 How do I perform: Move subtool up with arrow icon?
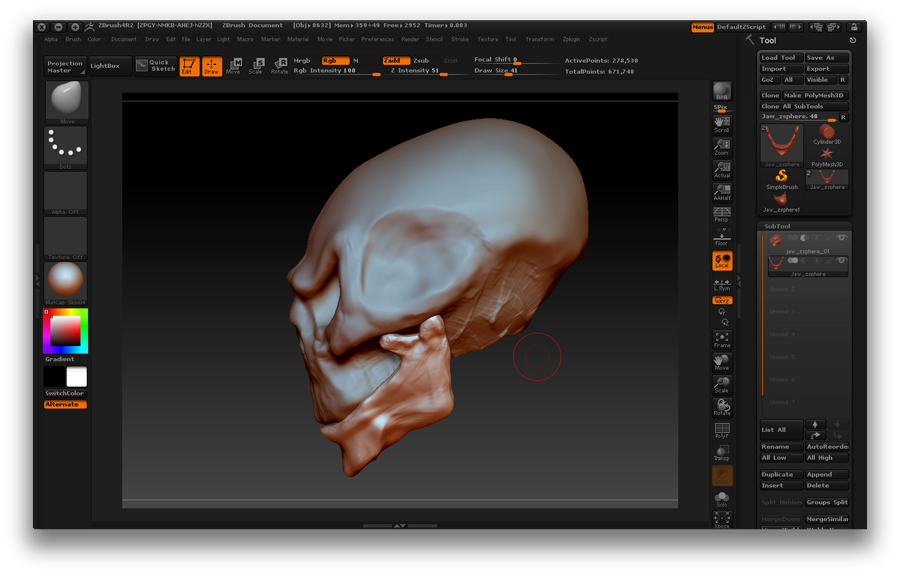815,425
